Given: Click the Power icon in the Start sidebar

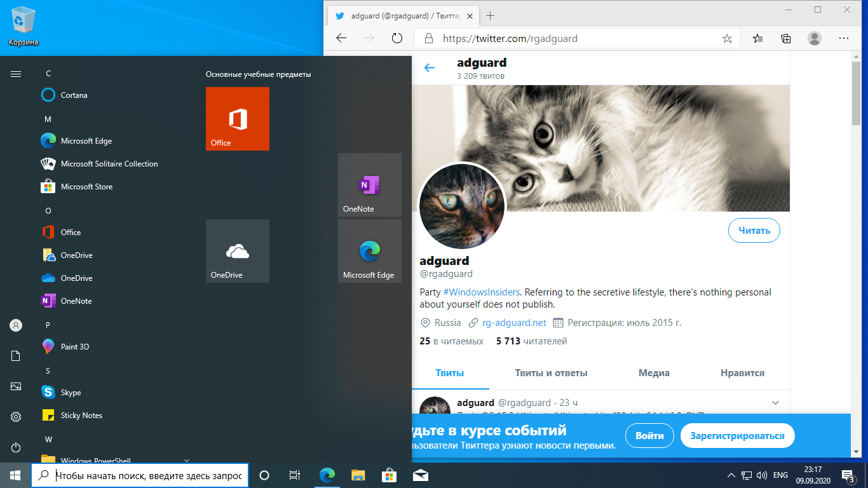Looking at the screenshot, I should [16, 447].
